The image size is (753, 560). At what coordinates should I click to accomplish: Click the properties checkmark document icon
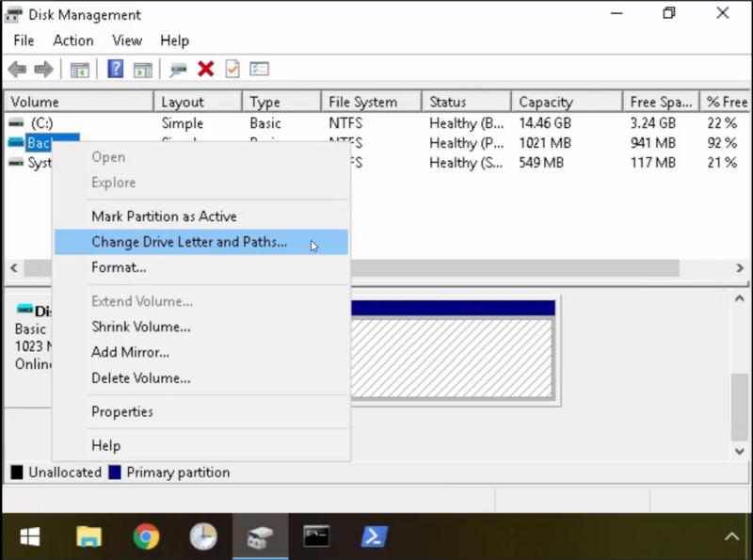click(x=232, y=70)
